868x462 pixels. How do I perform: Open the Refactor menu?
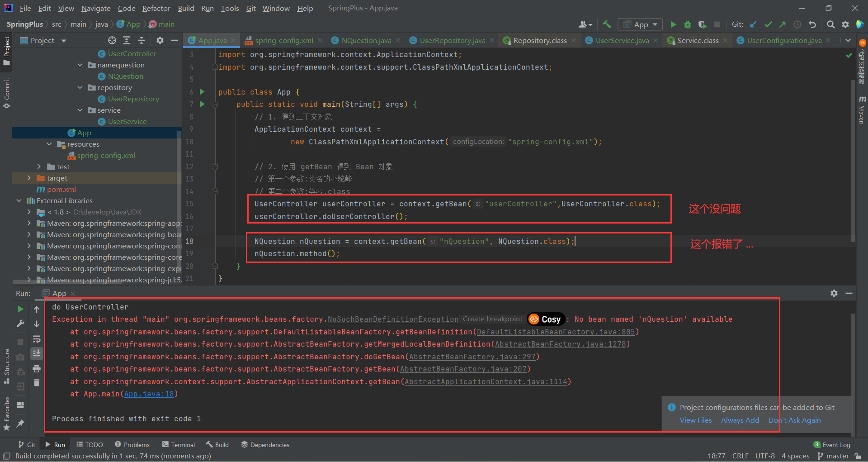[x=156, y=8]
